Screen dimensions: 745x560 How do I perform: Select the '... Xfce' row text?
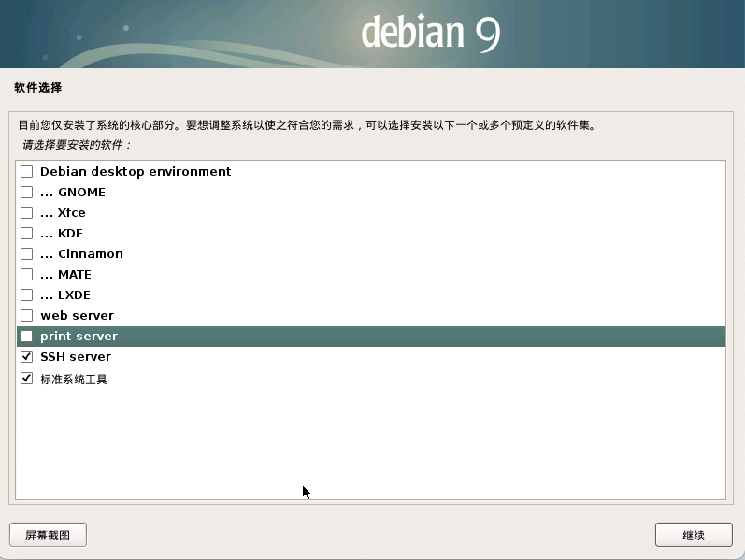(x=63, y=212)
